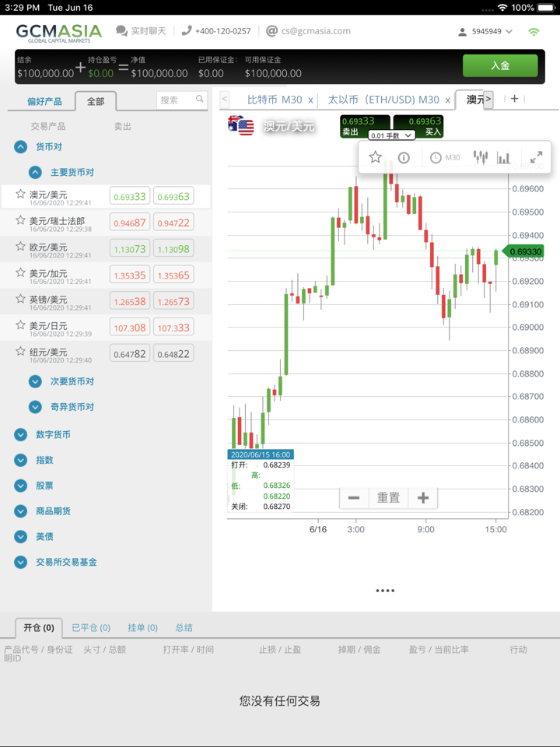560x747 pixels.
Task: Expand the chart to fullscreen
Action: tap(536, 157)
